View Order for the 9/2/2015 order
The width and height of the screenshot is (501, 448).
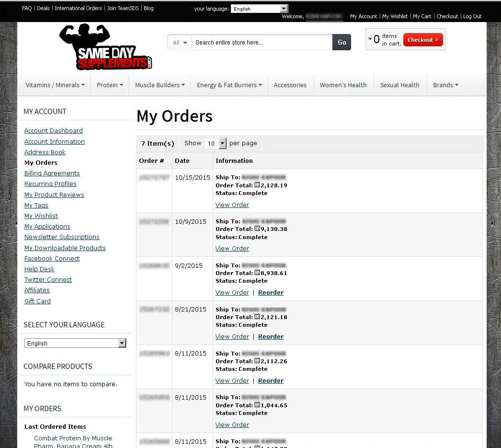point(232,292)
